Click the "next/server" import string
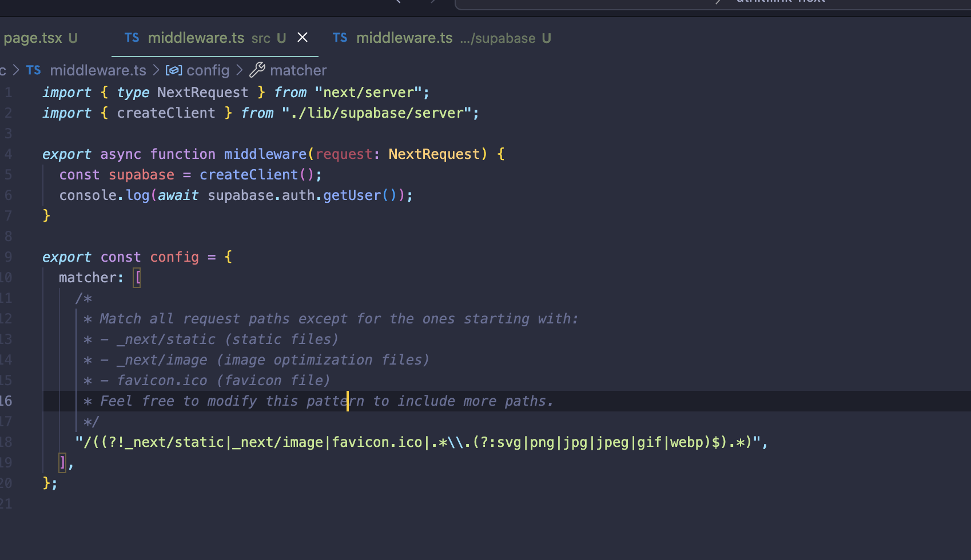The width and height of the screenshot is (971, 560). tap(368, 93)
